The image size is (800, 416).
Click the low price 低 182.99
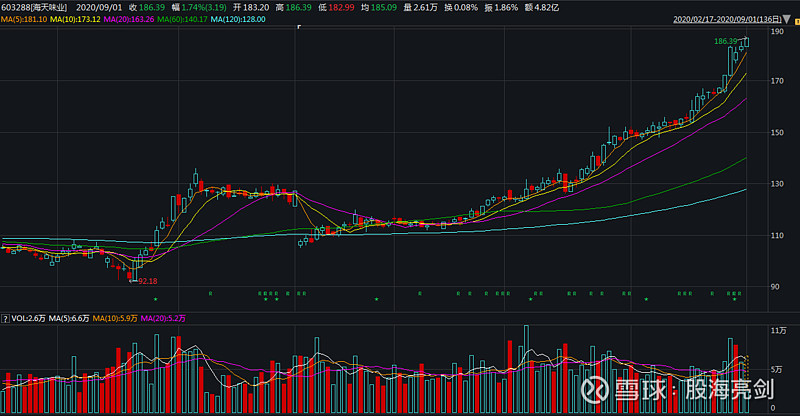tap(336, 8)
